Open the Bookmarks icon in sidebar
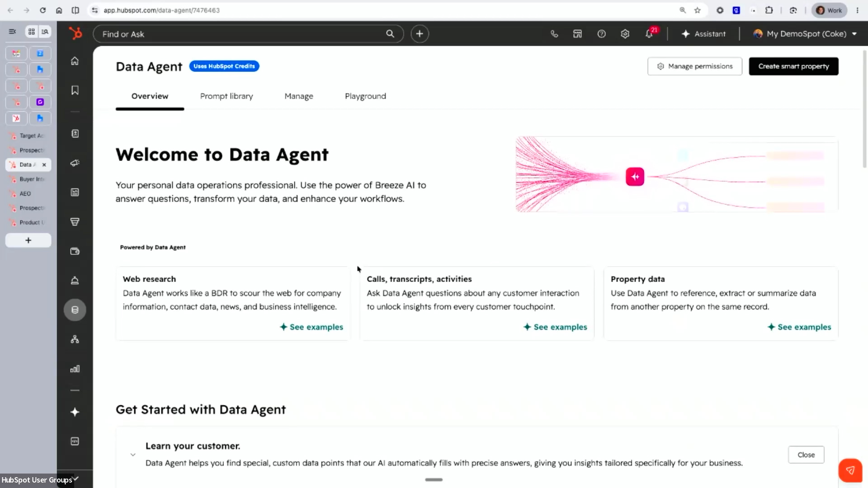868x488 pixels. click(75, 90)
